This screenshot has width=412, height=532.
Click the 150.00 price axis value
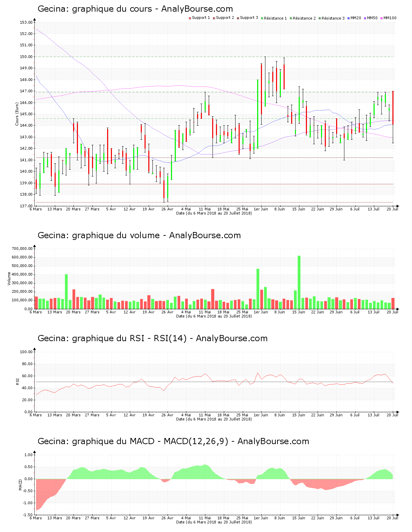26,57
